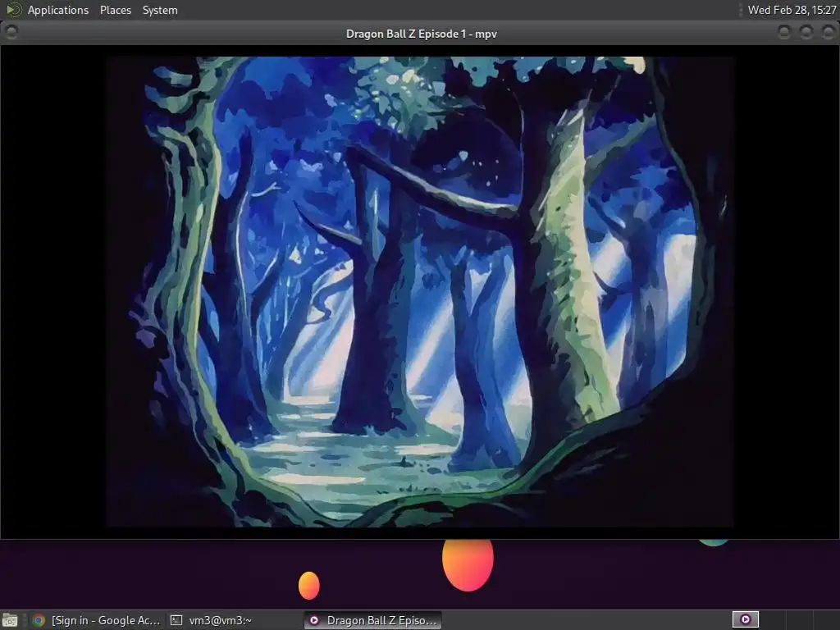Click the show desktop icon in bottom panel
Image resolution: width=840 pixels, height=630 pixels.
click(x=10, y=620)
